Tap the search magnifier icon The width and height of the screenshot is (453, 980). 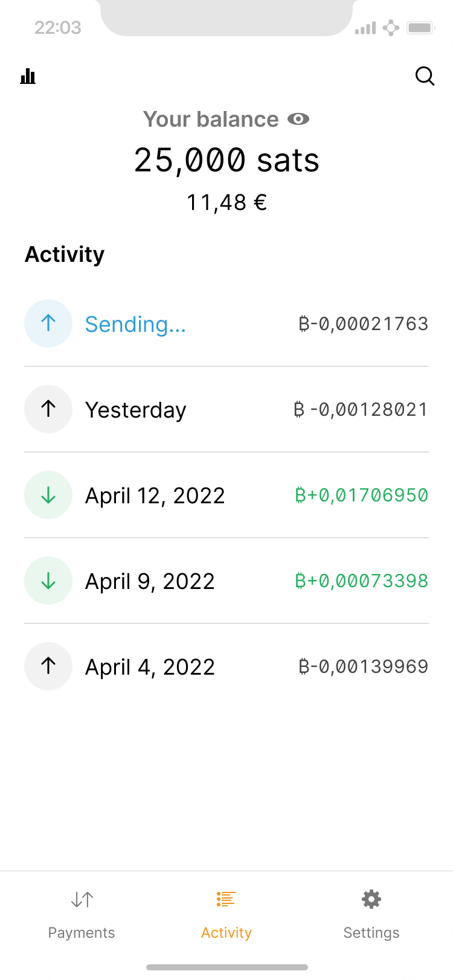(425, 76)
